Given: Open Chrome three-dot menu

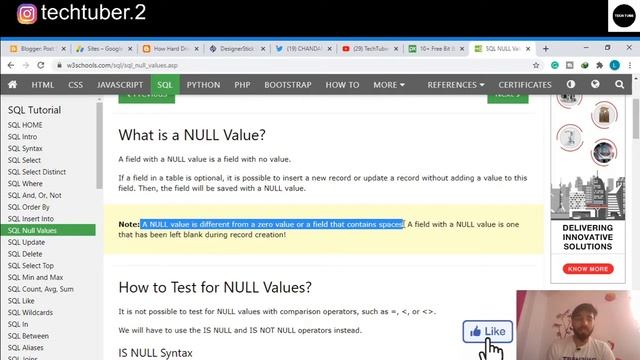Looking at the screenshot, I should (630, 65).
